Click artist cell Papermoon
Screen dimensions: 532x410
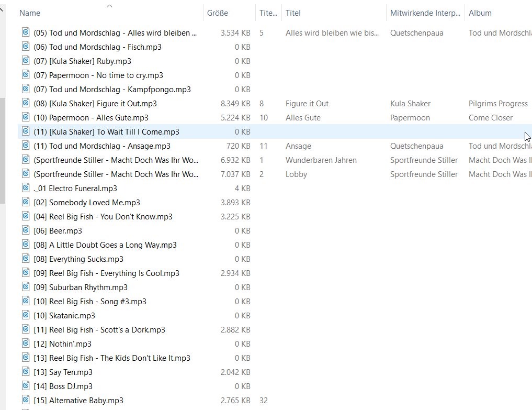pyautogui.click(x=410, y=118)
